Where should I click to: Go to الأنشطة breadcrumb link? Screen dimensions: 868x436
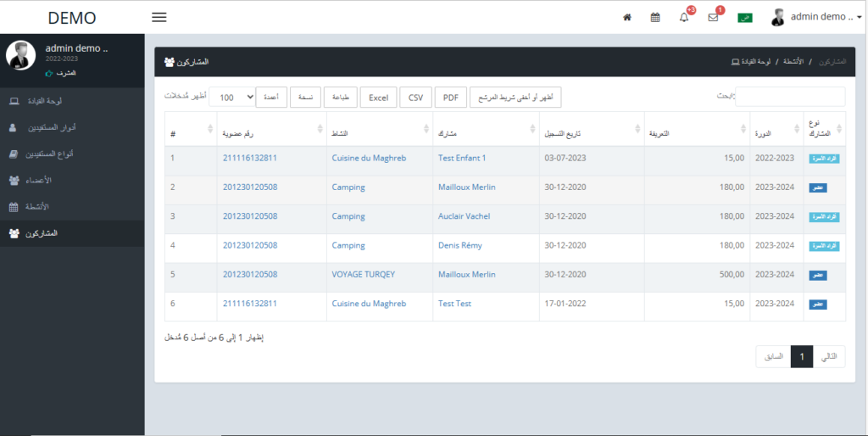pyautogui.click(x=794, y=62)
